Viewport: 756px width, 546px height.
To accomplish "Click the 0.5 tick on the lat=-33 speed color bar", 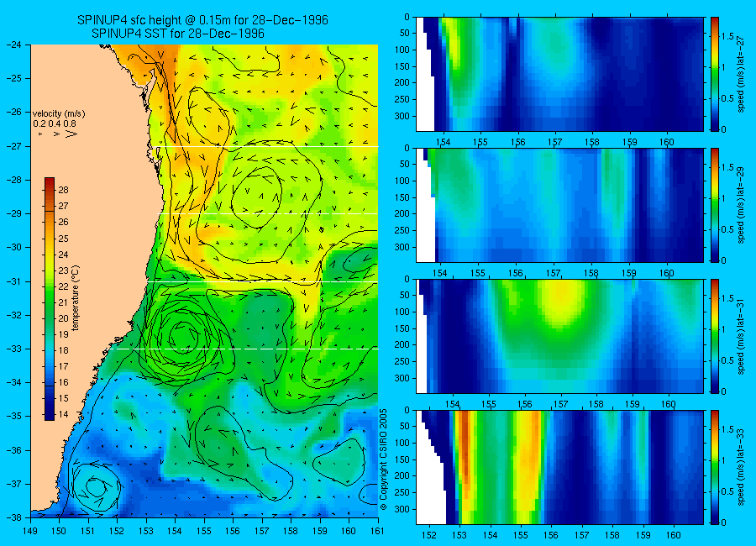I will pyautogui.click(x=728, y=491).
